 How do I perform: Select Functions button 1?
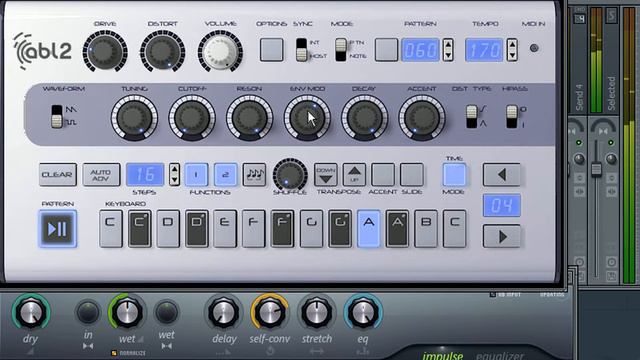click(196, 175)
